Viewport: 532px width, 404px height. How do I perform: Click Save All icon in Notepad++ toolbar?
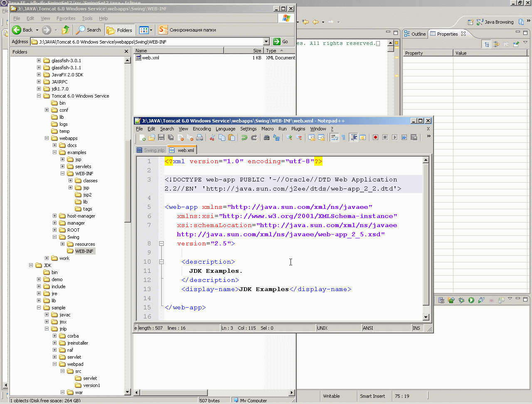pos(170,137)
